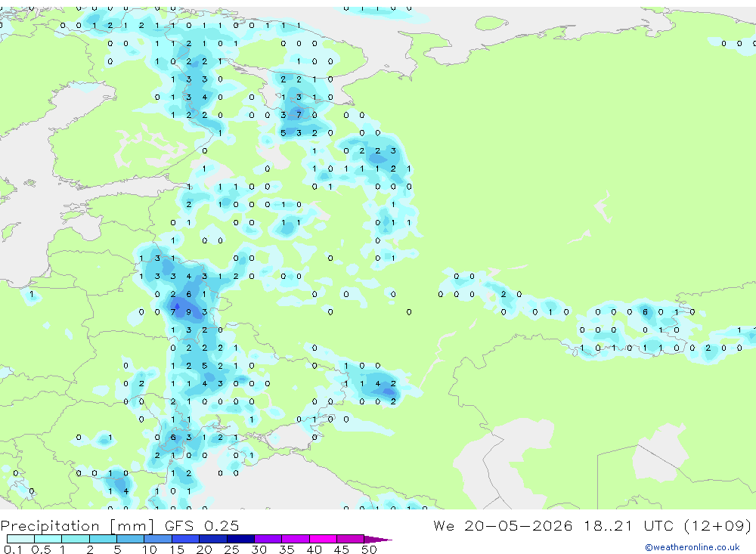Image resolution: width=756 pixels, height=554 pixels.
Task: Select the 20–25 mm dark blue swatch
Action: (x=213, y=539)
